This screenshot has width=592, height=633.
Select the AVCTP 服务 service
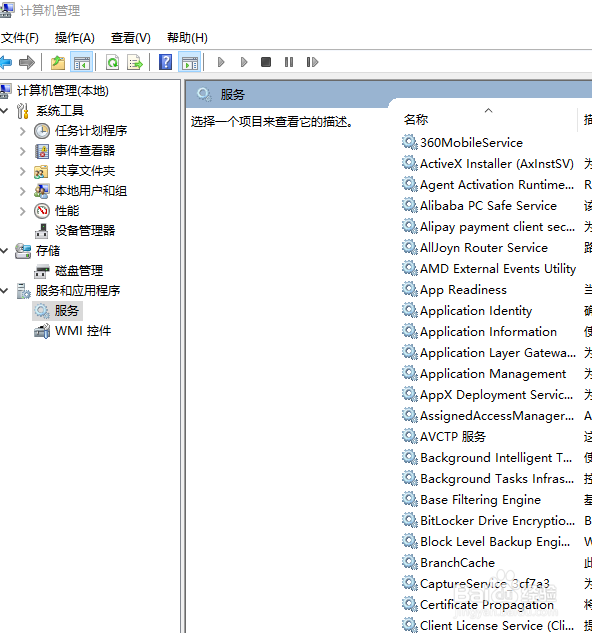453,436
